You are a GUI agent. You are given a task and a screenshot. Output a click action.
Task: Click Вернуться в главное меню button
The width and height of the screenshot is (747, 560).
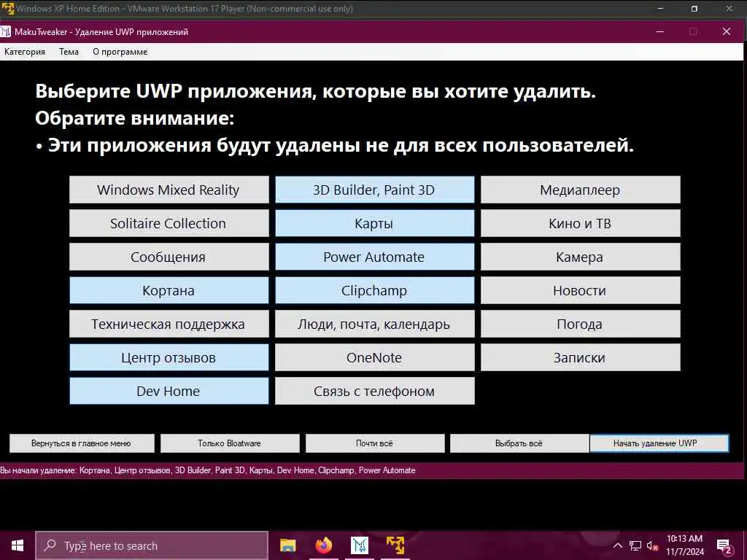click(82, 443)
